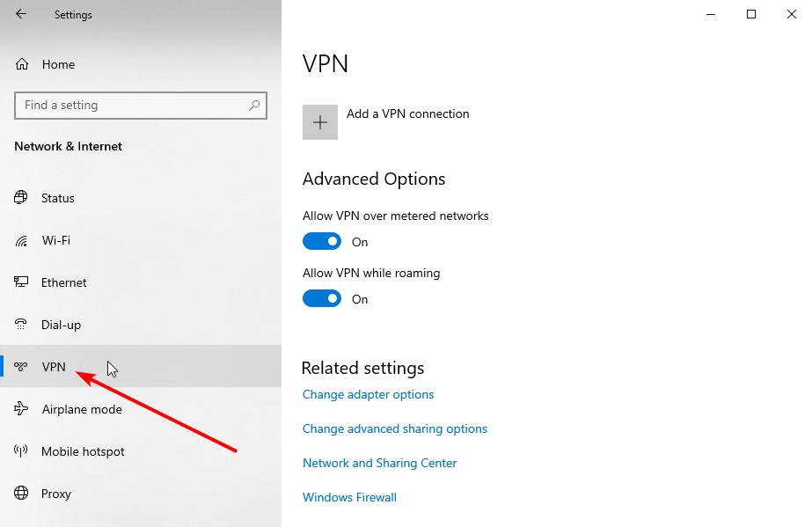Screen dimensions: 812x527
Task: Click the search magnifier icon
Action: [x=254, y=106]
